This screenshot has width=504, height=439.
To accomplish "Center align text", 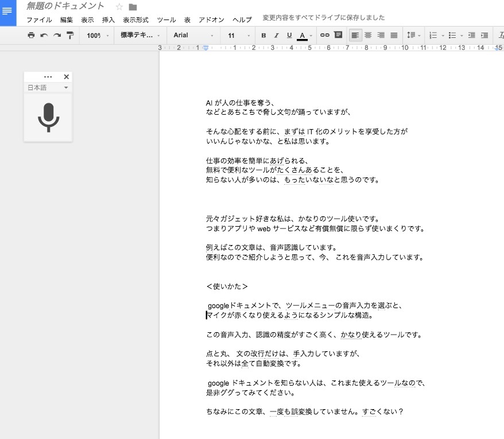I will click(x=368, y=36).
